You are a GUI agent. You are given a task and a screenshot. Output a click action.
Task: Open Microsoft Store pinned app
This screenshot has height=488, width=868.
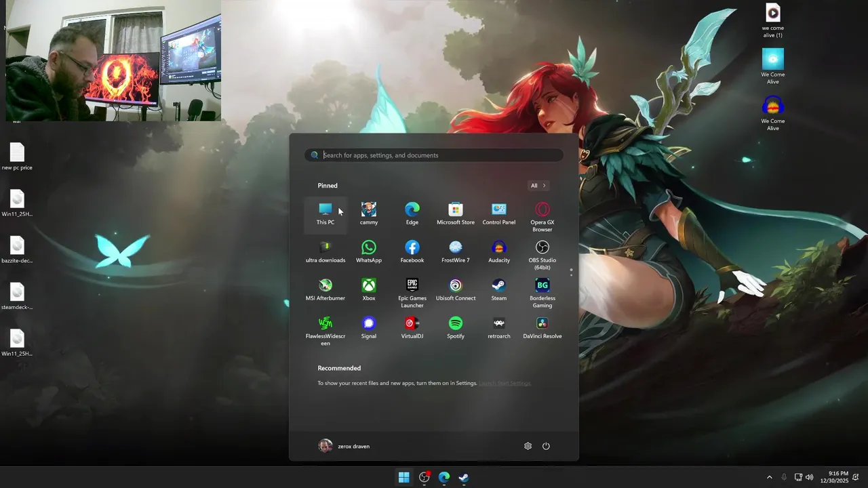[456, 214]
